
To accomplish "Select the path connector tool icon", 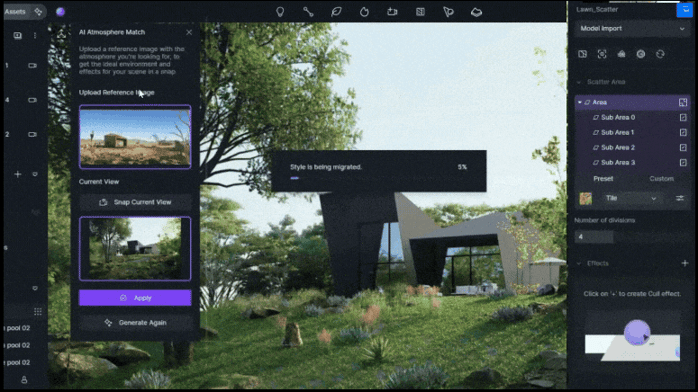I will (308, 12).
